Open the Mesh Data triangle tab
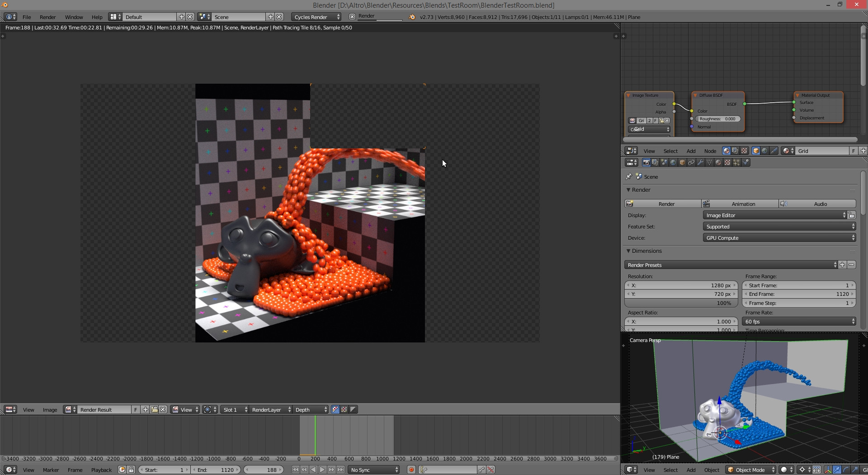 [x=710, y=163]
